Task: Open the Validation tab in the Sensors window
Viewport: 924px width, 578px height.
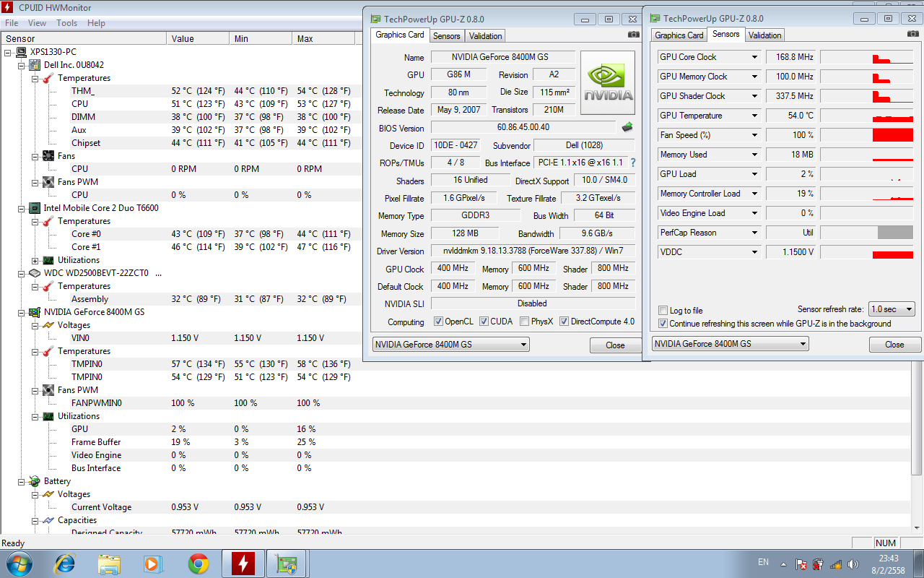Action: pos(764,35)
